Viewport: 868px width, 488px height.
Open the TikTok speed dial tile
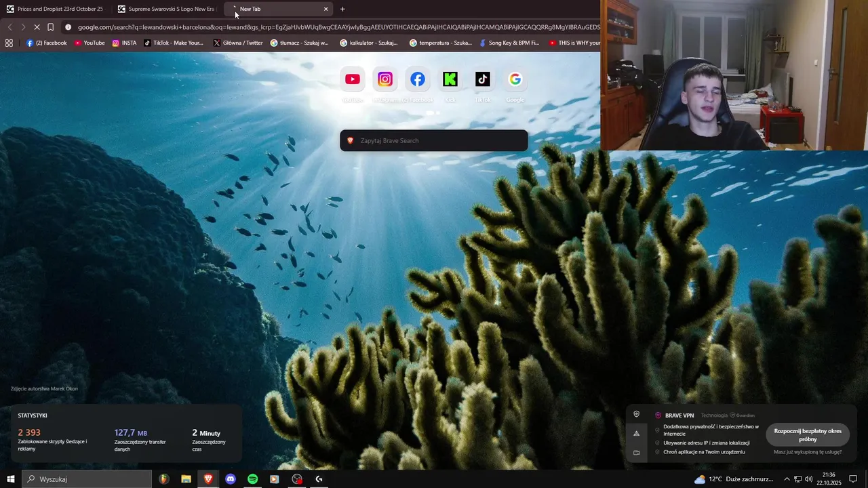click(483, 79)
